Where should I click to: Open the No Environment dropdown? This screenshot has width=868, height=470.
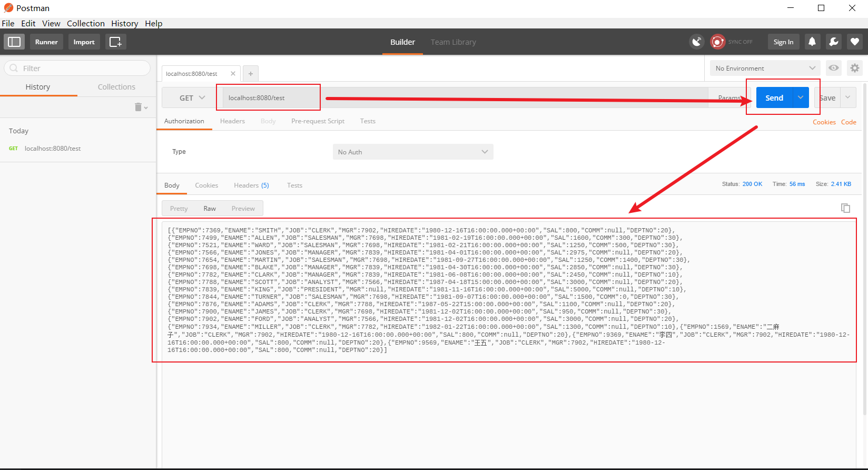pyautogui.click(x=765, y=68)
